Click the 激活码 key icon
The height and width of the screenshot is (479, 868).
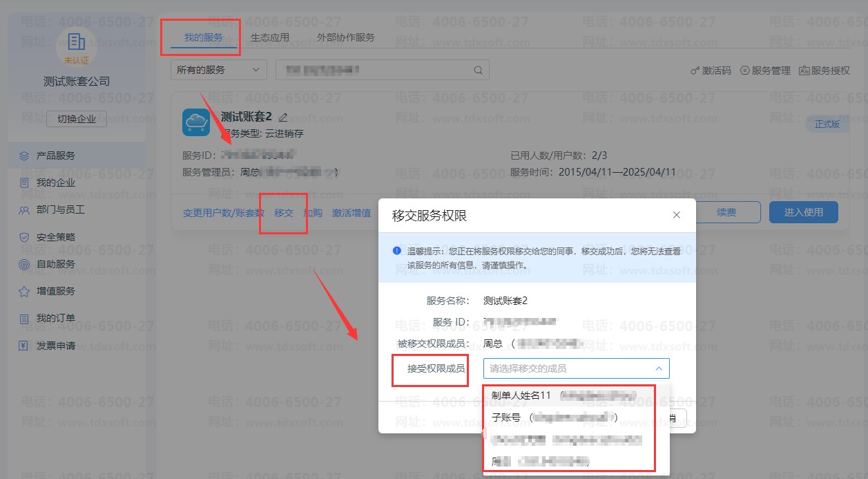695,71
